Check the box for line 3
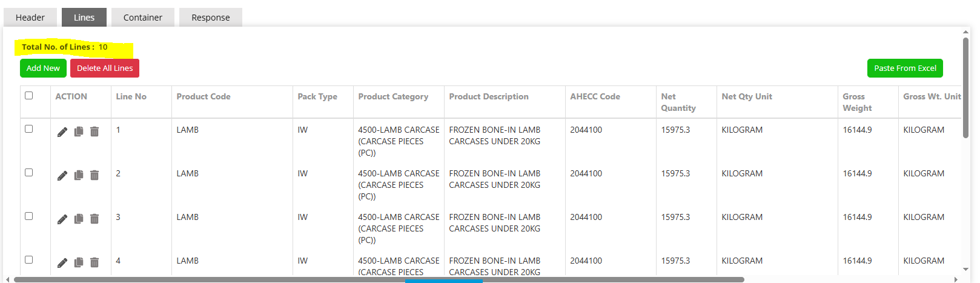 coord(28,216)
